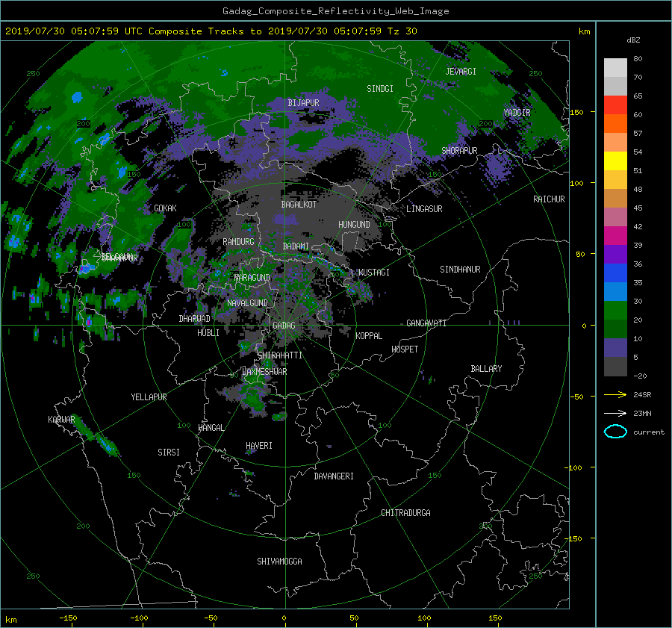Click the -100 tick on right km axis

click(575, 467)
